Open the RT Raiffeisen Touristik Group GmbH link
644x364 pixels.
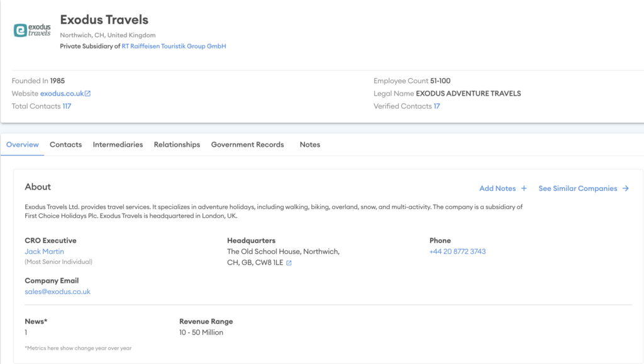click(174, 46)
